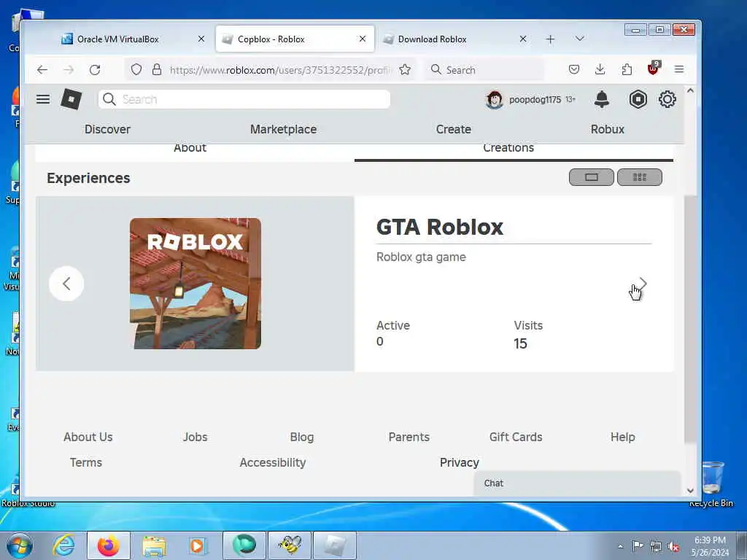Image resolution: width=747 pixels, height=560 pixels.
Task: Open the Gift Cards footer link
Action: click(x=516, y=437)
